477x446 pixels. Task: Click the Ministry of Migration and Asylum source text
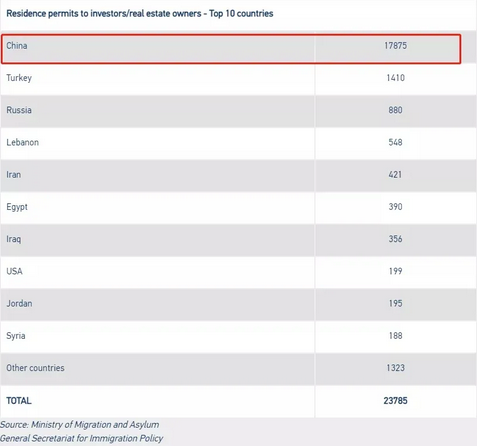[95, 425]
